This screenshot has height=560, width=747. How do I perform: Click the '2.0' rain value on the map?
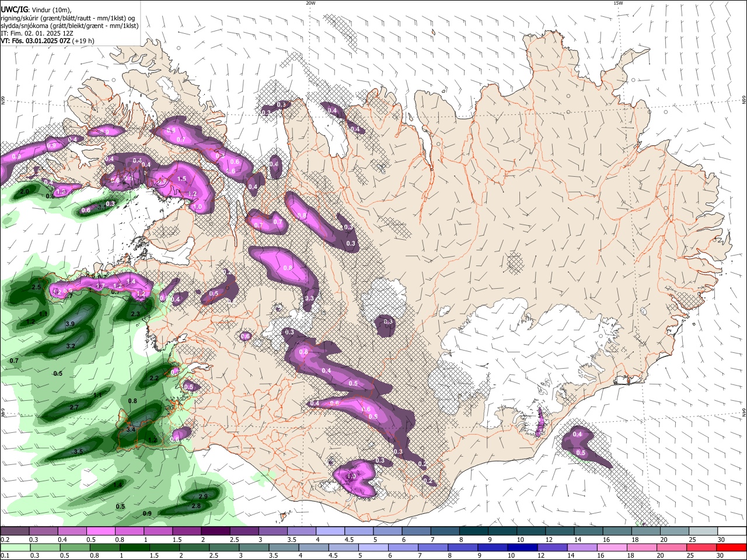pos(25,191)
